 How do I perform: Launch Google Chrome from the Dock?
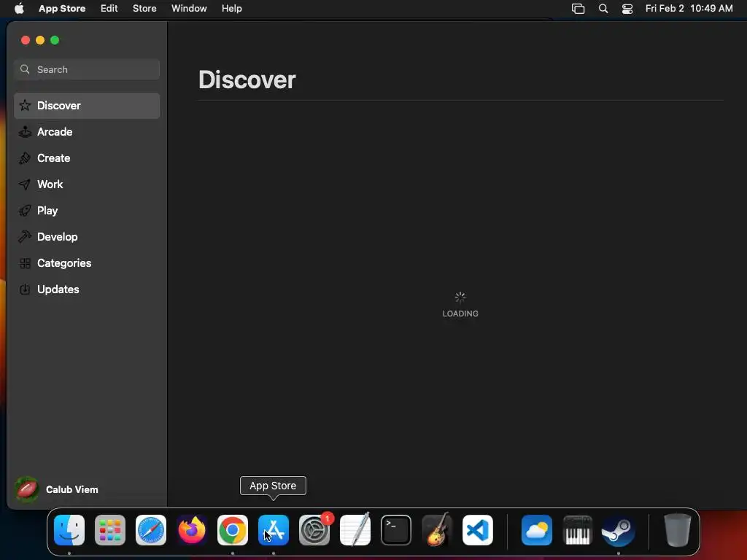tap(233, 530)
